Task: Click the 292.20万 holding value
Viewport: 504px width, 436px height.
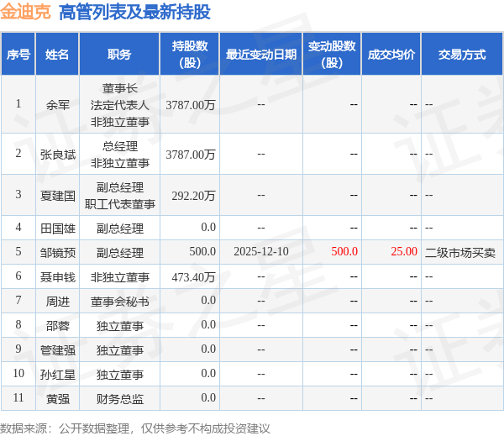Action: 193,196
